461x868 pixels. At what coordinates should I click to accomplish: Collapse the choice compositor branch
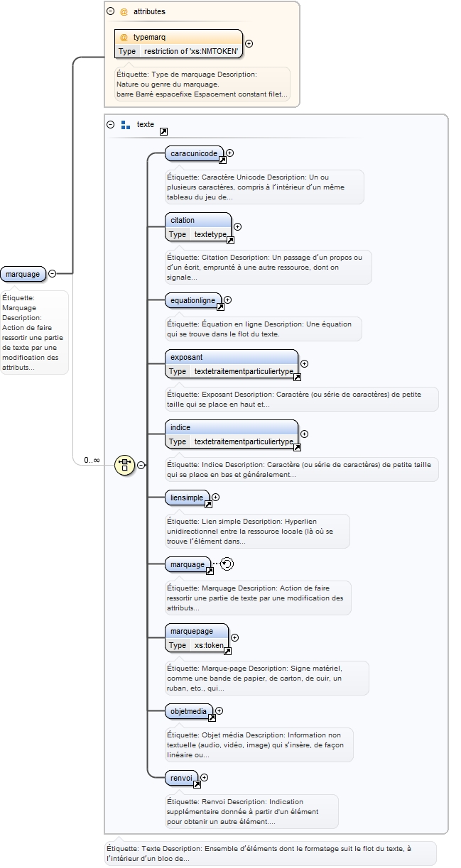click(x=141, y=465)
